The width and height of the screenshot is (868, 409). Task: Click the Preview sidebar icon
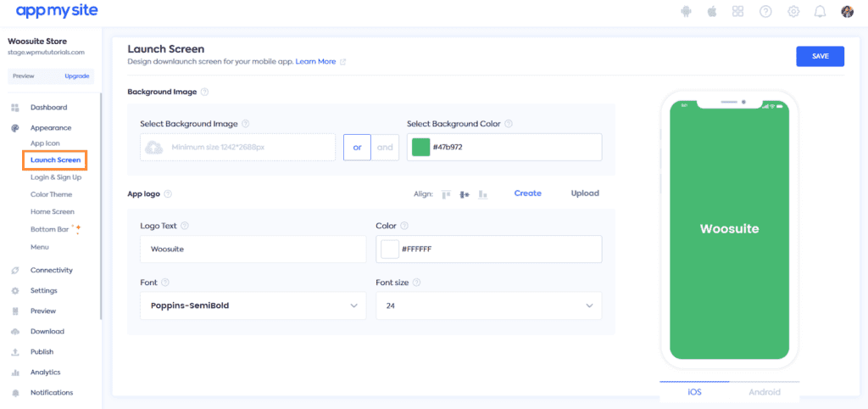pos(15,311)
